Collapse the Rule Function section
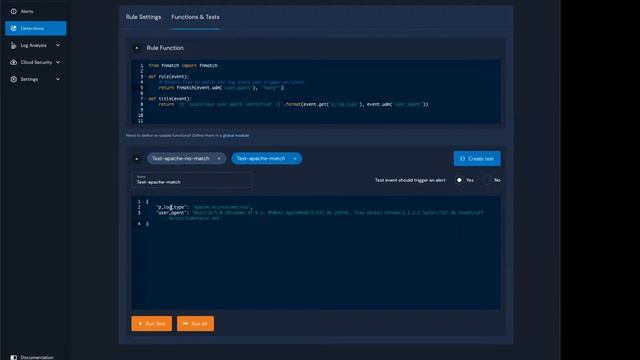Viewport: 640px width, 360px height. pyautogui.click(x=137, y=48)
